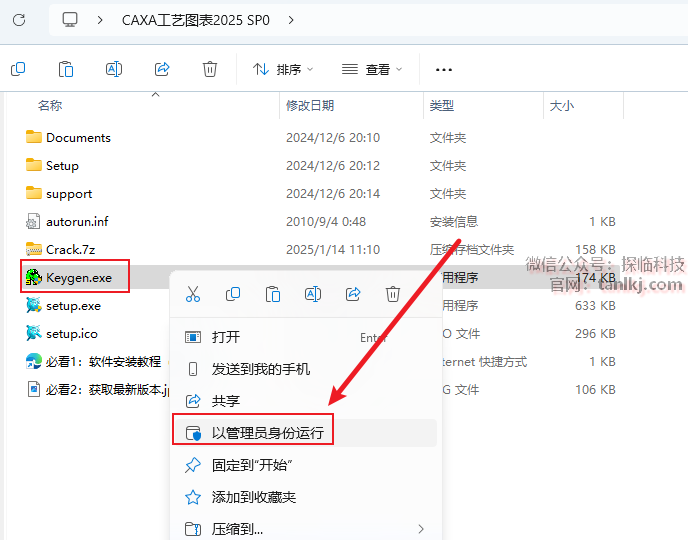Viewport: 688px width, 540px height.
Task: Click the support folder icon
Action: pyautogui.click(x=34, y=193)
